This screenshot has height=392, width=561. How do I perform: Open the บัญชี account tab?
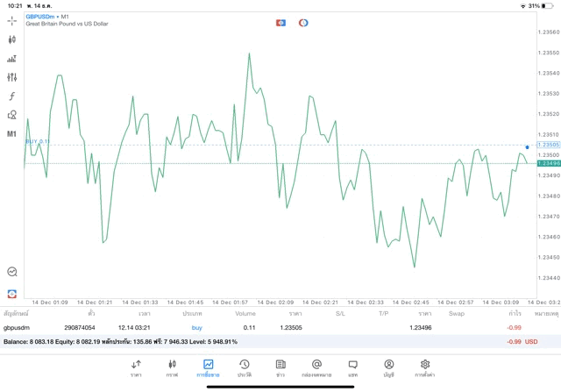coord(389,368)
